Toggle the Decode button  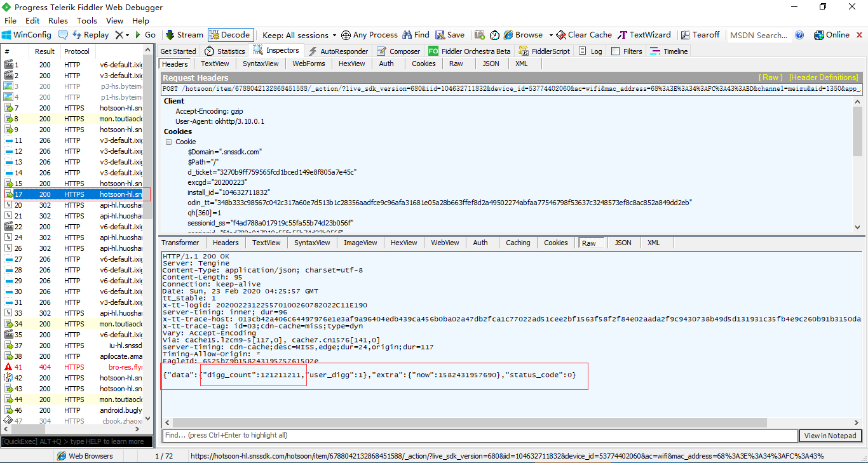tap(231, 35)
